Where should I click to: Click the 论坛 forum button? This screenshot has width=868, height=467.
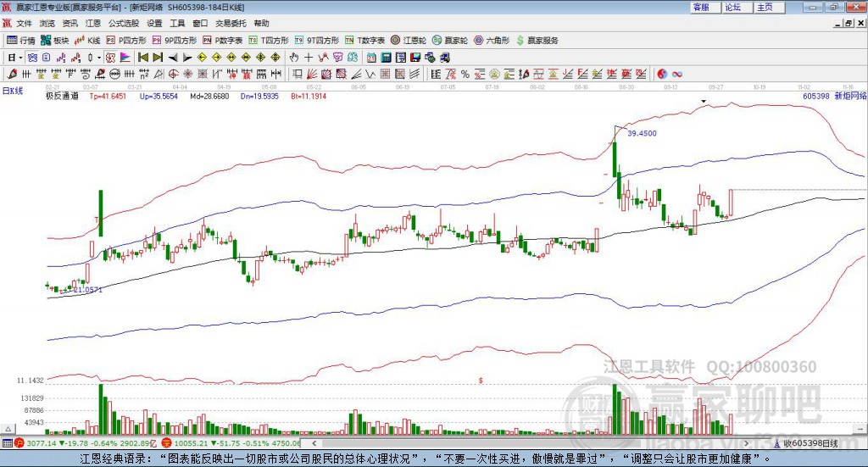tap(738, 7)
